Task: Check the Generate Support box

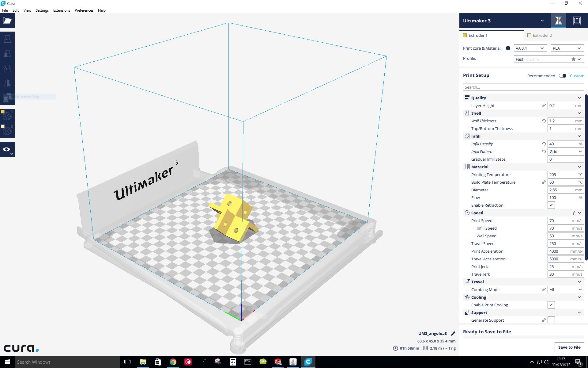Action: click(551, 320)
